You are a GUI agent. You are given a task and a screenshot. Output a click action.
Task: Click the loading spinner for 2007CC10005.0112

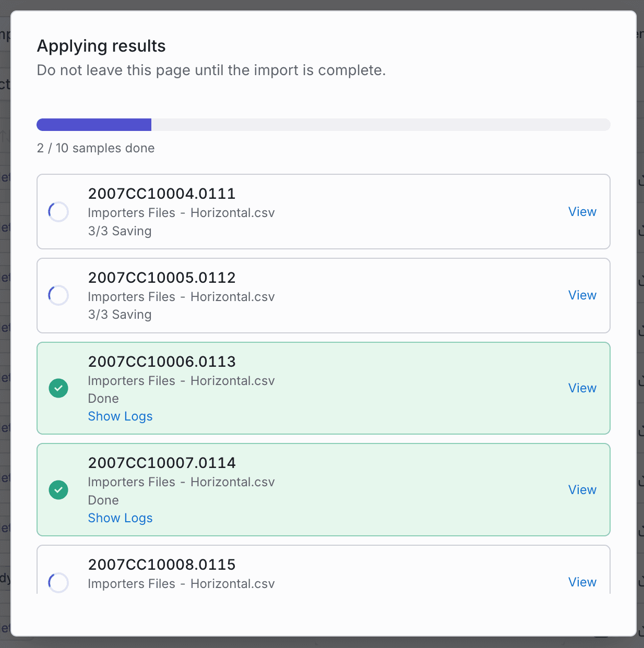tap(58, 295)
